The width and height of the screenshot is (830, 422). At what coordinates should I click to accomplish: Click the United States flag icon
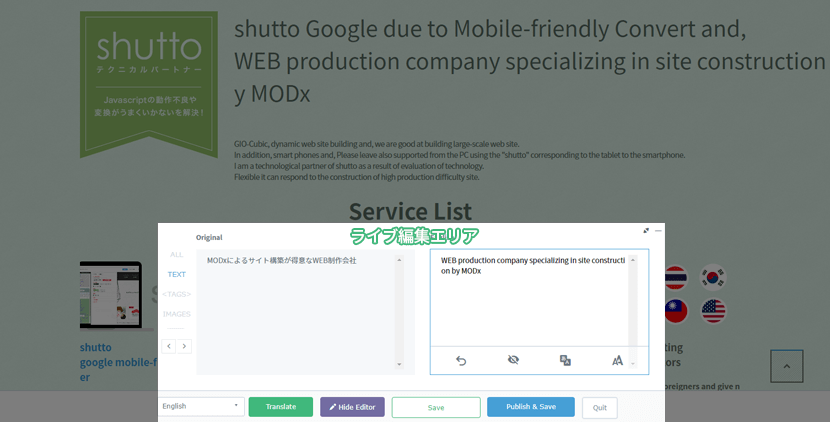coord(713,311)
